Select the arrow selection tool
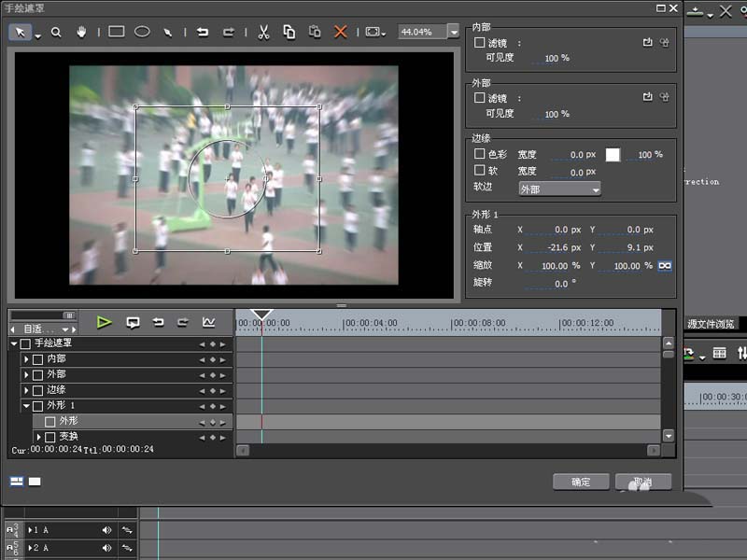The width and height of the screenshot is (747, 560). pyautogui.click(x=20, y=32)
